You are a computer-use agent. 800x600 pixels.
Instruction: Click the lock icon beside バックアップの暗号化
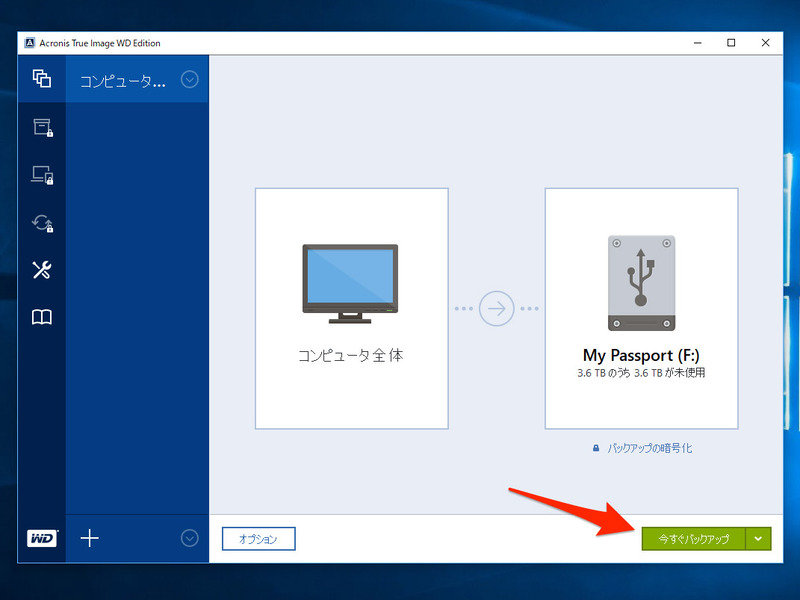pyautogui.click(x=595, y=448)
